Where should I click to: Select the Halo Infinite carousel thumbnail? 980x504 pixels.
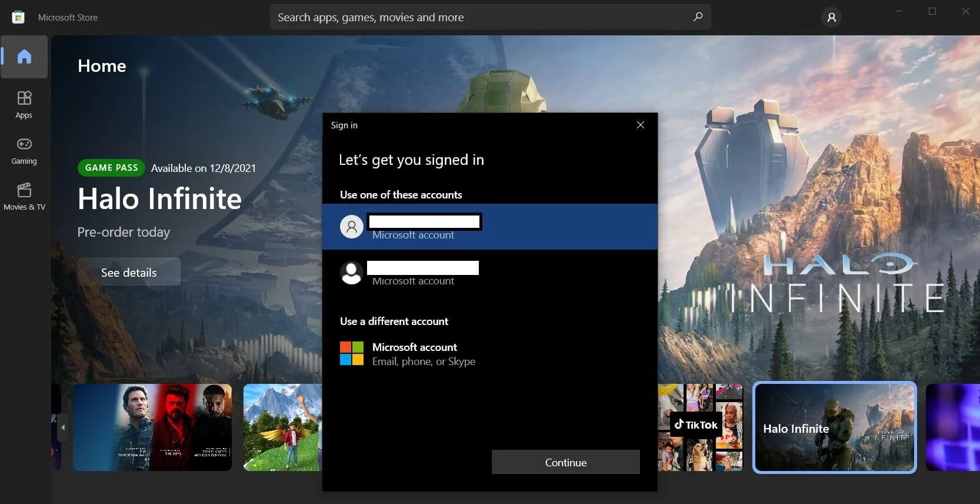coord(835,427)
